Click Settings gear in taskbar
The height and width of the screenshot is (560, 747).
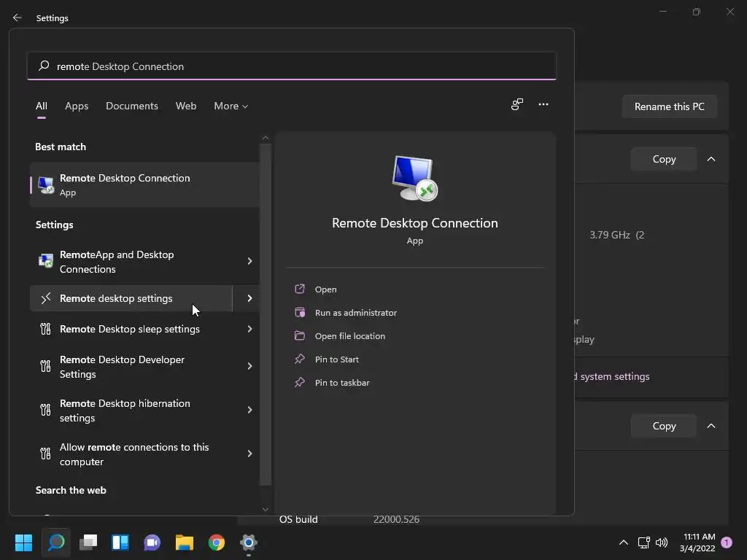coord(249,542)
